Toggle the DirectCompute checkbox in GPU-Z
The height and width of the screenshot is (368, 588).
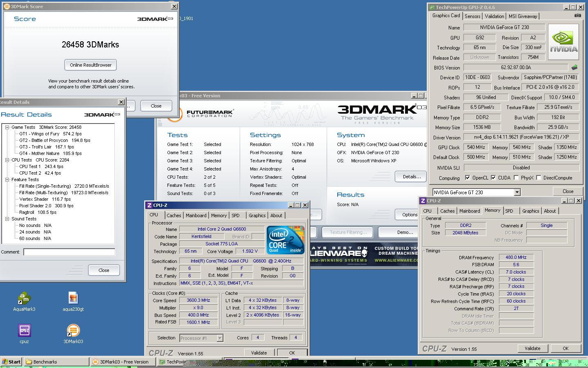pyautogui.click(x=539, y=178)
